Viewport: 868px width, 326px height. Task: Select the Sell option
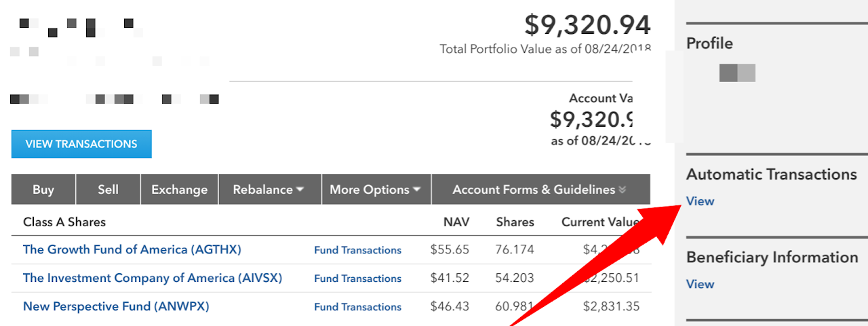[108, 190]
